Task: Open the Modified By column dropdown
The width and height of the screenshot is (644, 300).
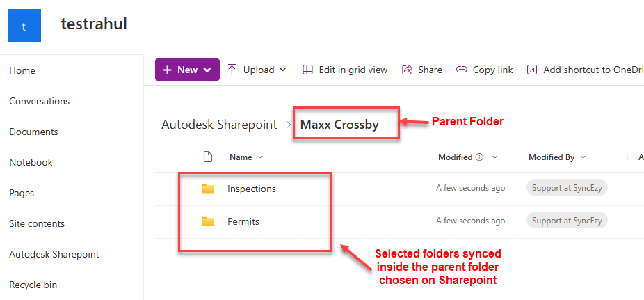Action: click(583, 157)
